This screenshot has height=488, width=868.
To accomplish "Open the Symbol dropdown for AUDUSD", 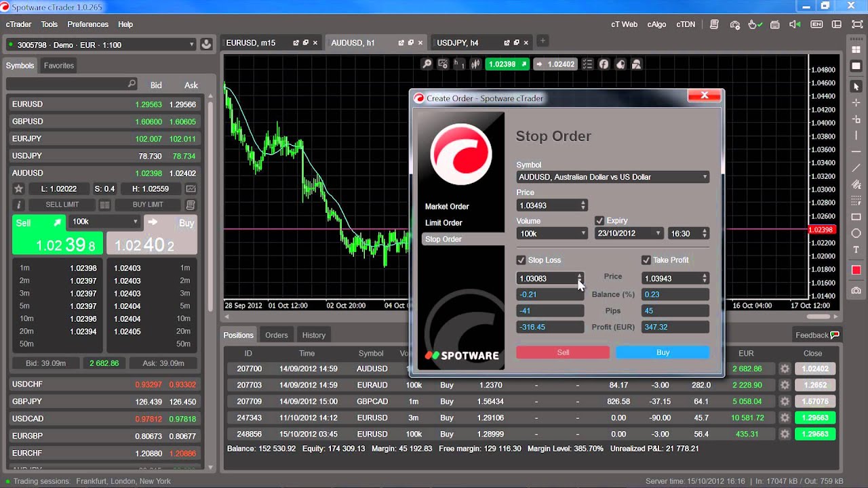I will click(x=613, y=177).
